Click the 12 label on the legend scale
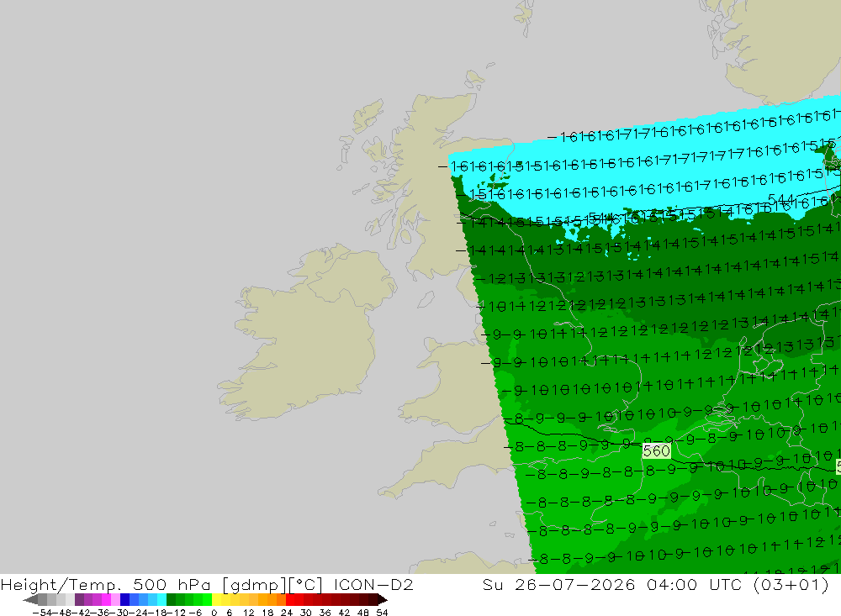The height and width of the screenshot is (616, 841). [248, 613]
